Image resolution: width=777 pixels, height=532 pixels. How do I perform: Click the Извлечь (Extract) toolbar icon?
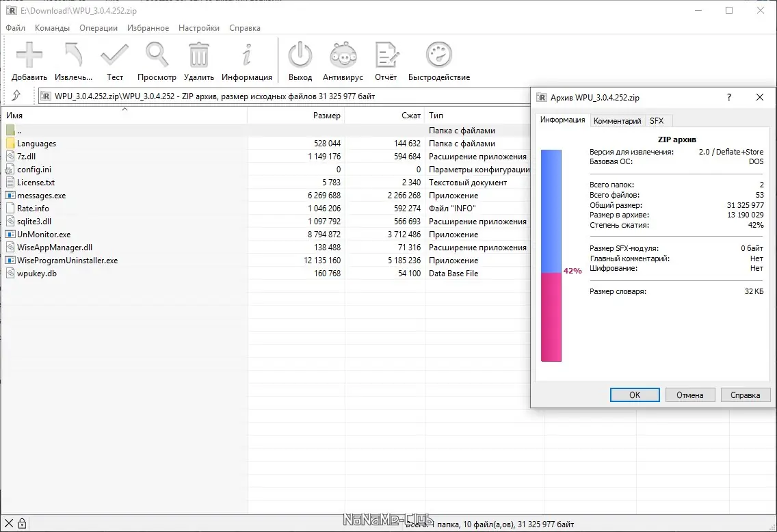point(73,55)
